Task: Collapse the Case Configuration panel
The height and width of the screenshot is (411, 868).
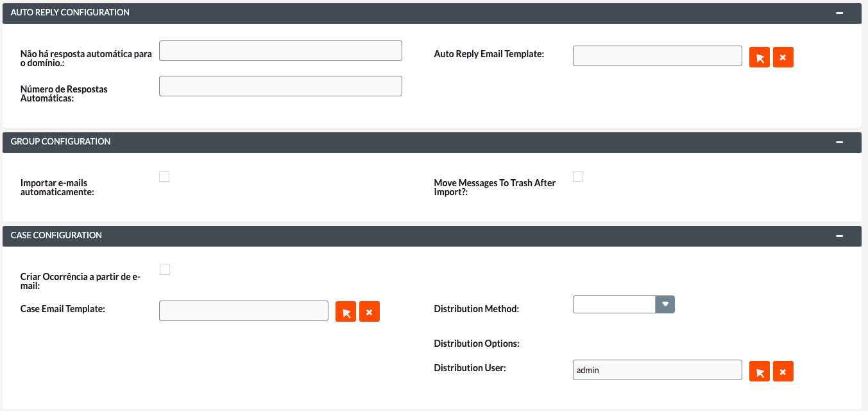Action: click(x=839, y=236)
